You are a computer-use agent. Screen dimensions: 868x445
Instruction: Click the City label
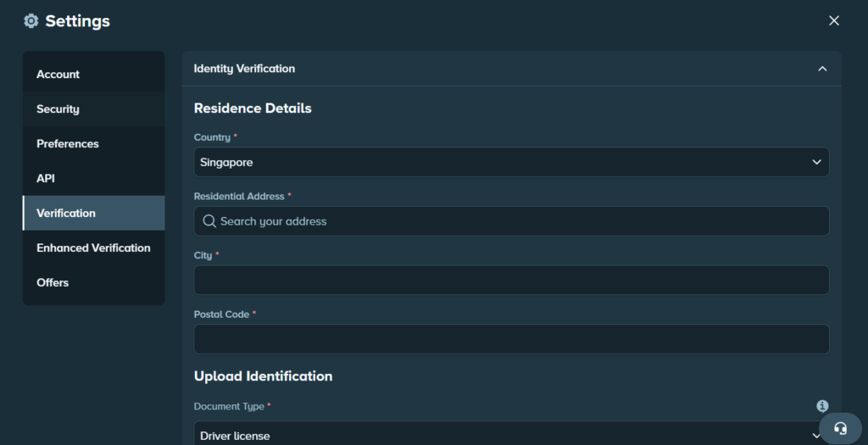[x=203, y=255]
